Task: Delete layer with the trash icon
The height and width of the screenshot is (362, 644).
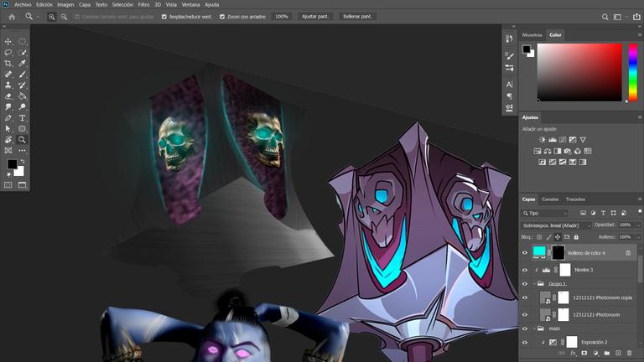Action: 629,353
